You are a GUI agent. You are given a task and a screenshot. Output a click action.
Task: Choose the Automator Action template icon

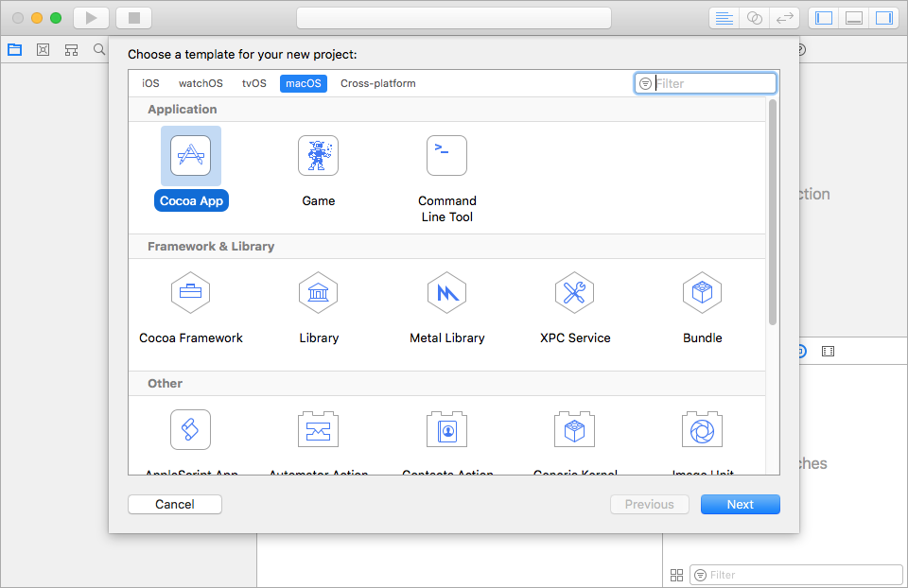tap(318, 429)
